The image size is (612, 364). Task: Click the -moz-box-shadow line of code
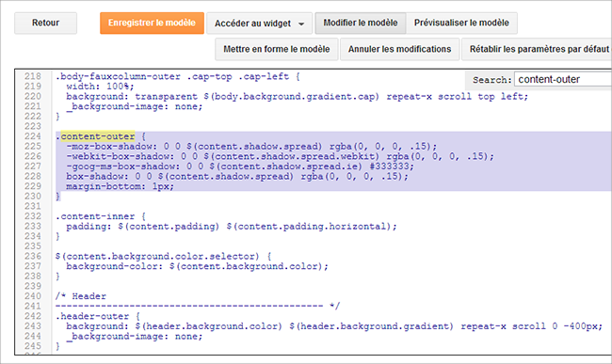tap(251, 147)
